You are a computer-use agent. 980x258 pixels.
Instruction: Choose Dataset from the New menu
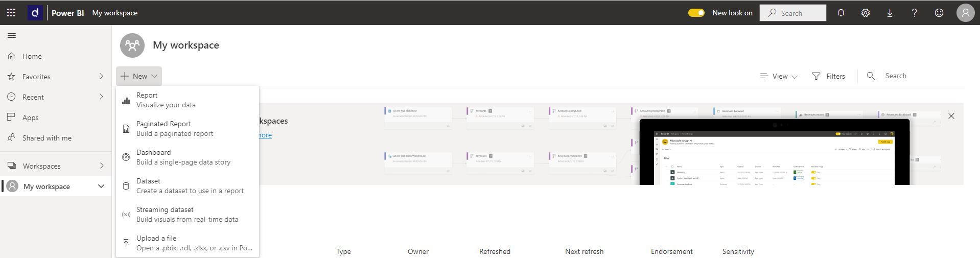[x=188, y=186]
